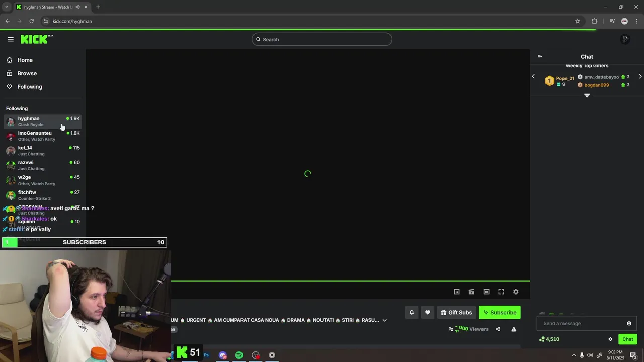Open hyghman channel in Following list
Viewport: 644px width, 362px height.
(43, 121)
